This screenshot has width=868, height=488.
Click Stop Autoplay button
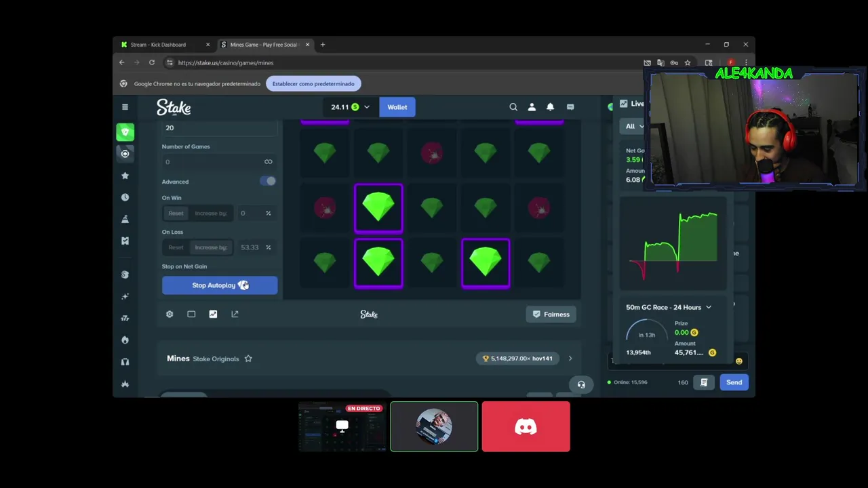[x=220, y=285]
